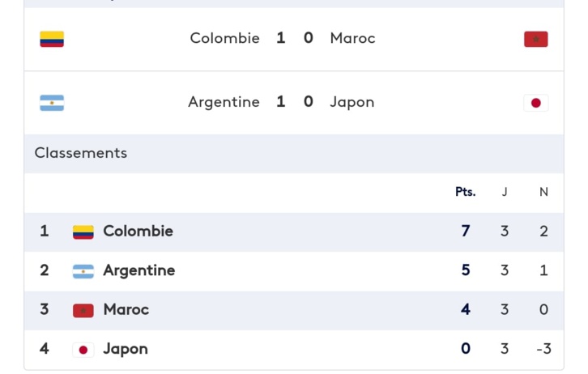
Task: Click Morocco flag in Colombie–Maroc match
Action: [x=535, y=39]
